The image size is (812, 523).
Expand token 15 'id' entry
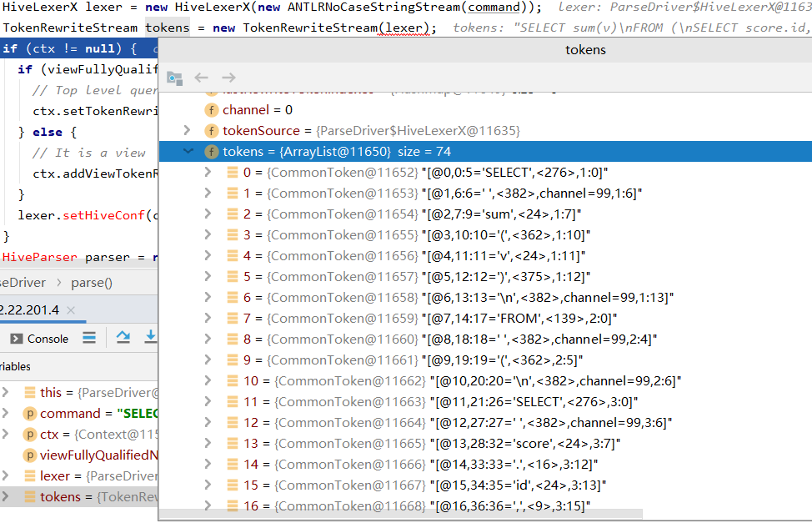pos(208,485)
